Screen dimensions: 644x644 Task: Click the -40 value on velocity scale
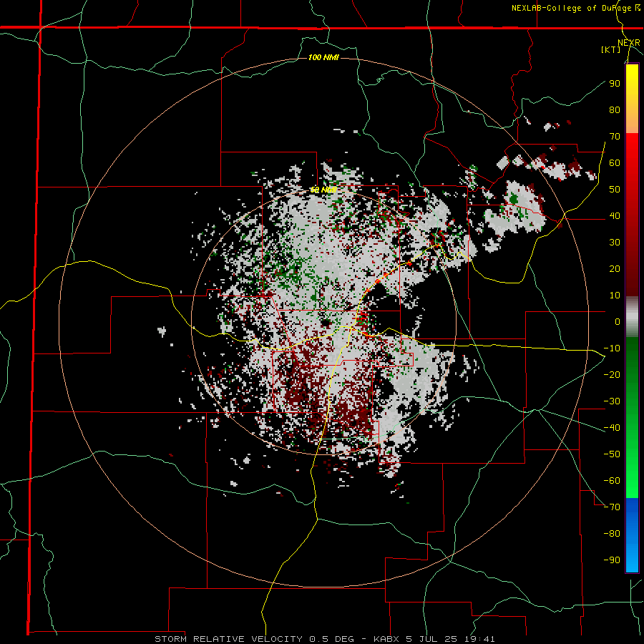pyautogui.click(x=612, y=428)
